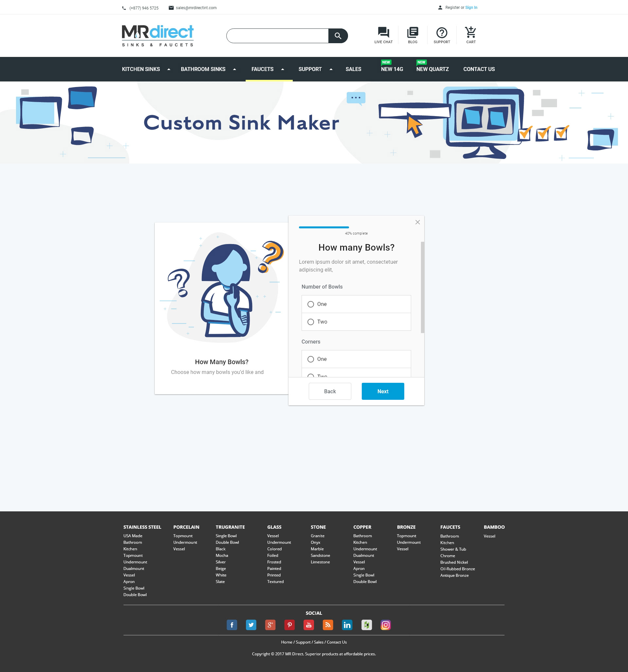This screenshot has width=628, height=672.
Task: Open Twitter social icon
Action: 251,625
